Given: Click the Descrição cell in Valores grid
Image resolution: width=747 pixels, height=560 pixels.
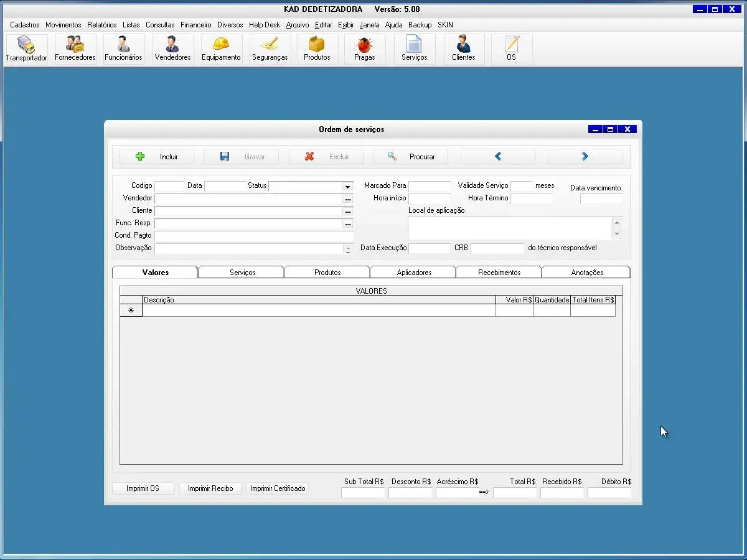Looking at the screenshot, I should point(319,310).
